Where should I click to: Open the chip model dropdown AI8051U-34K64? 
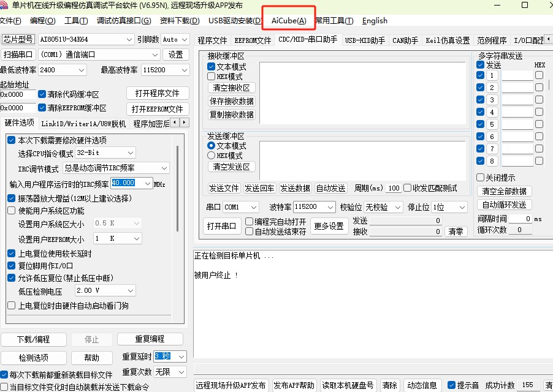tap(86, 39)
